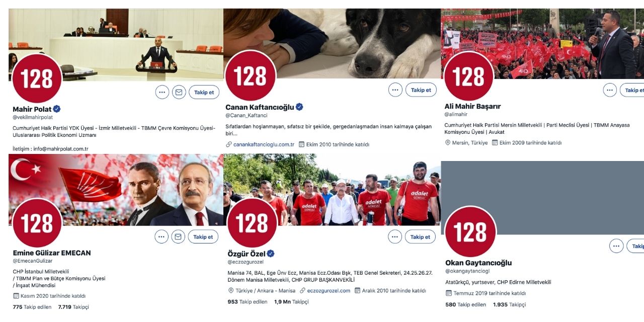Click Mahir Polat's verified badge

pyautogui.click(x=57, y=109)
